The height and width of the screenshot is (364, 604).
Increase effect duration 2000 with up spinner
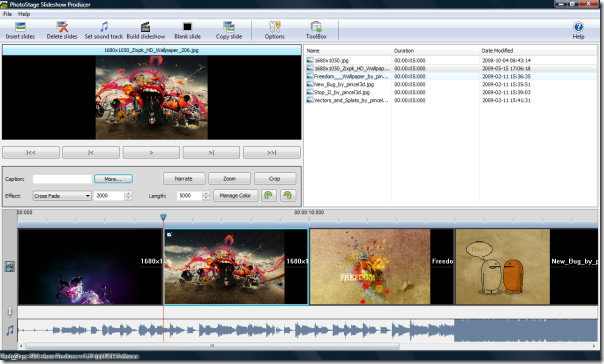coord(128,193)
